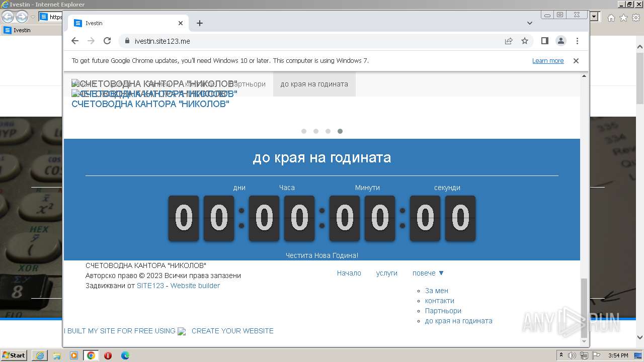Screen dimensions: 644x362
Task: Click CREATE YOUR WEBSITE link
Action: [x=232, y=331]
